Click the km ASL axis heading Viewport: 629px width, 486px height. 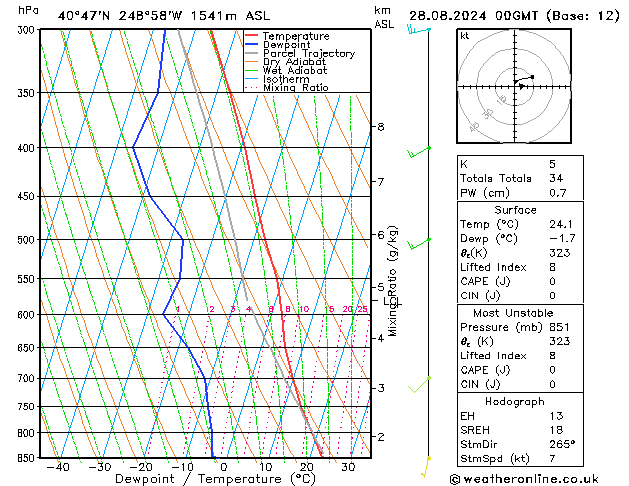384,17
